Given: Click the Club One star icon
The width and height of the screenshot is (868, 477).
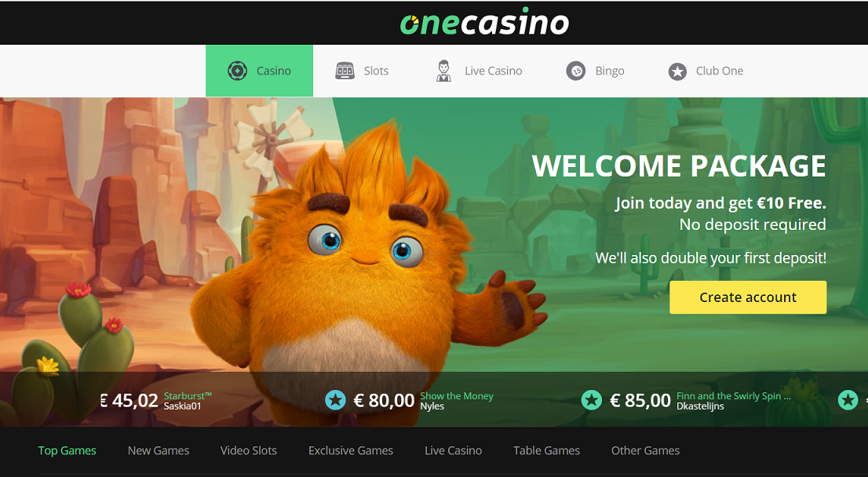Looking at the screenshot, I should (677, 71).
